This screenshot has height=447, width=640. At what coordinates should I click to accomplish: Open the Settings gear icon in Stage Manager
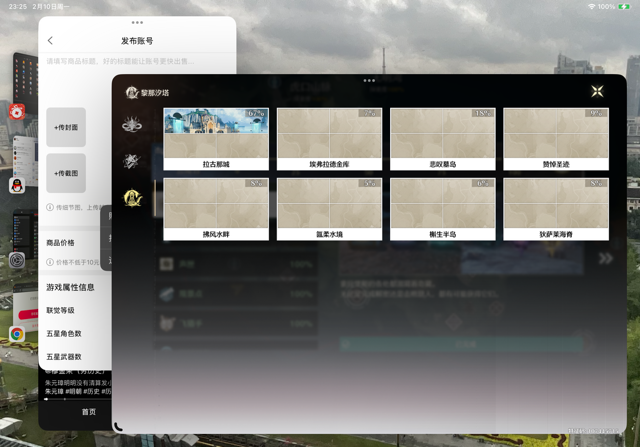click(x=17, y=260)
